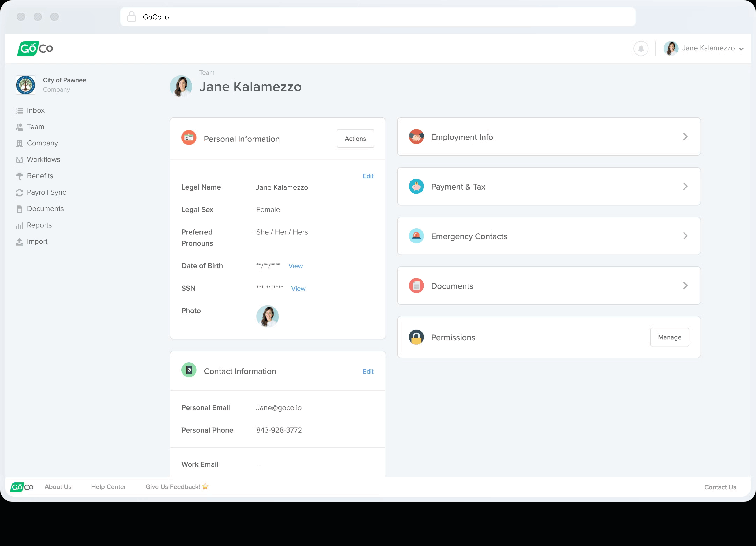
Task: Click the Contact Information phonebook icon
Action: 189,370
